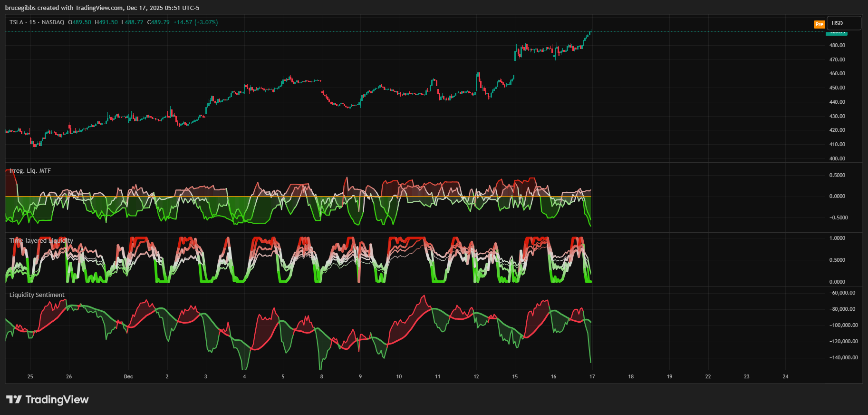Click the 24 date label on time axis

point(785,376)
